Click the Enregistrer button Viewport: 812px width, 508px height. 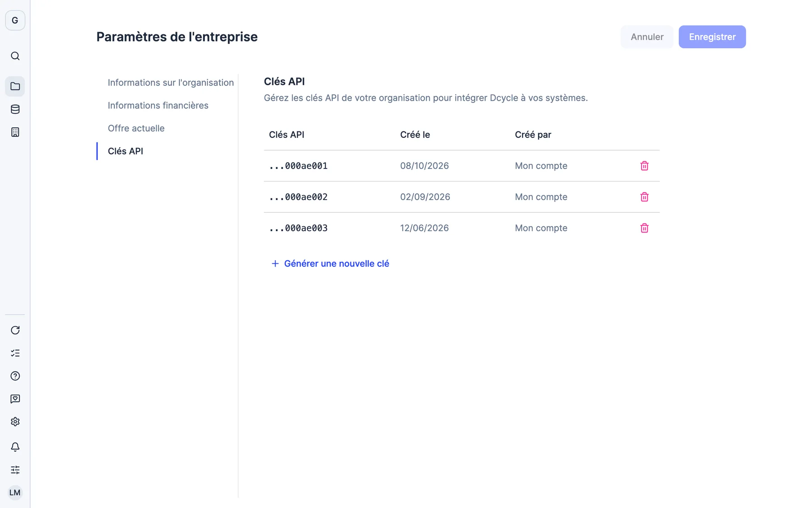[712, 37]
